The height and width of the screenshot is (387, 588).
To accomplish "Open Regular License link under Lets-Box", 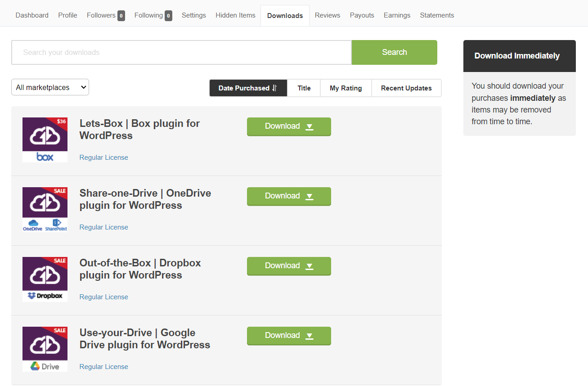I will pos(103,157).
